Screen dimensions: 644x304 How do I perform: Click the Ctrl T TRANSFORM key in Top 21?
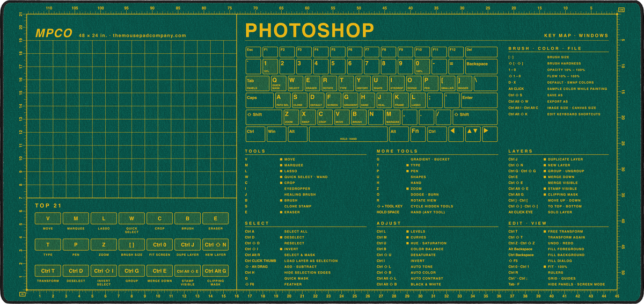(x=48, y=271)
